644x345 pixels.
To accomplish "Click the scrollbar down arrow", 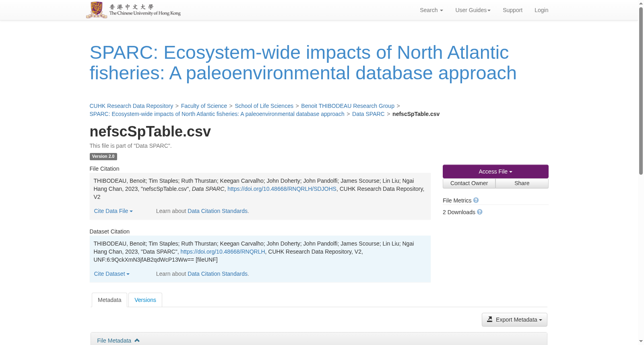I will coord(641,341).
